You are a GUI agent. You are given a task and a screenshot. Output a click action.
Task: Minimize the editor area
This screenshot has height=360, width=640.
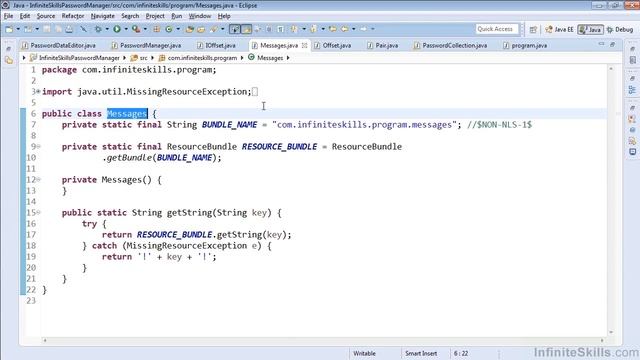click(602, 44)
